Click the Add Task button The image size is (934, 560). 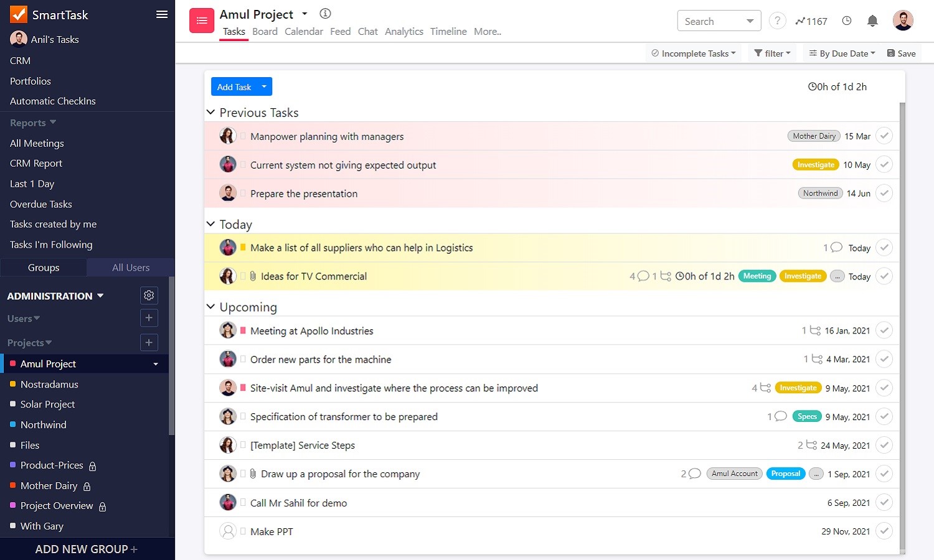[234, 86]
